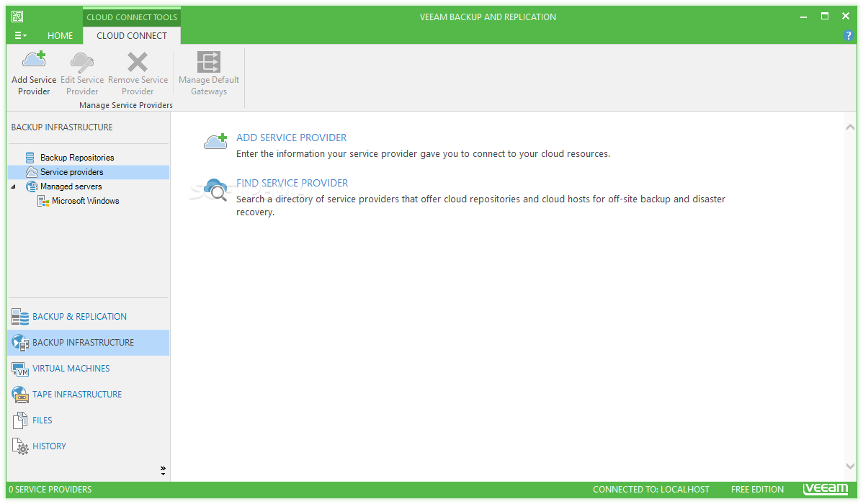The width and height of the screenshot is (863, 504).
Task: Click the Tape Infrastructure icon
Action: 20,395
